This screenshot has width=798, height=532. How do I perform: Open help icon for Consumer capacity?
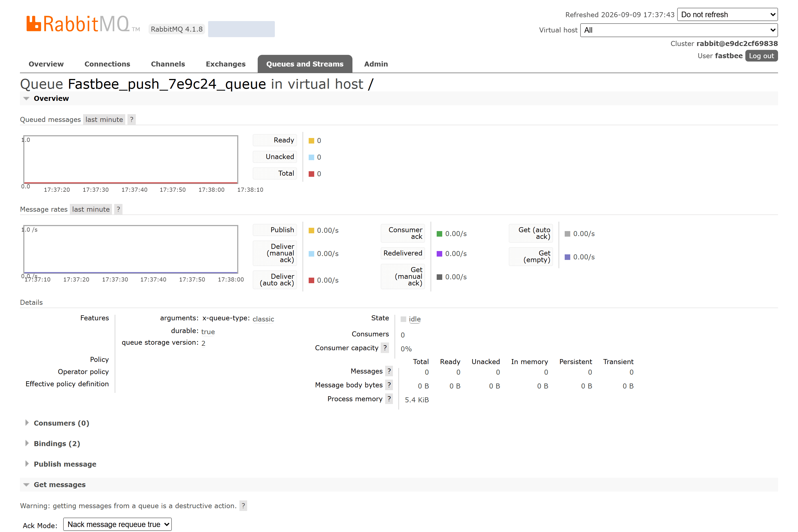tap(385, 348)
